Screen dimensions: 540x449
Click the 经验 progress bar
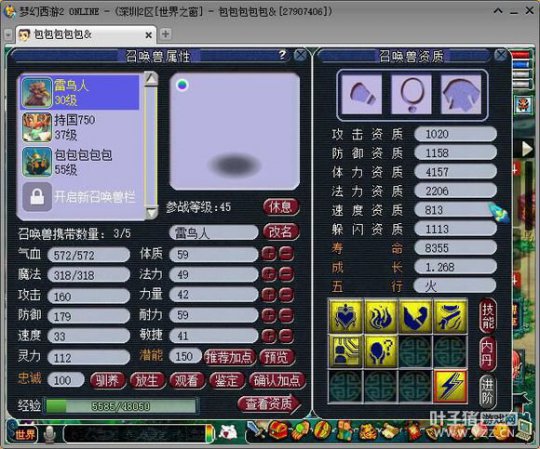(121, 406)
